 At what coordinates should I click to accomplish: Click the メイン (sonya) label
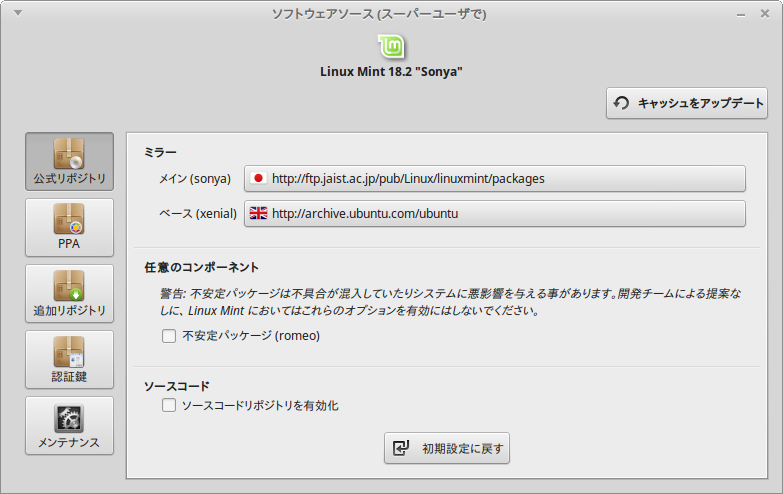pyautogui.click(x=195, y=179)
